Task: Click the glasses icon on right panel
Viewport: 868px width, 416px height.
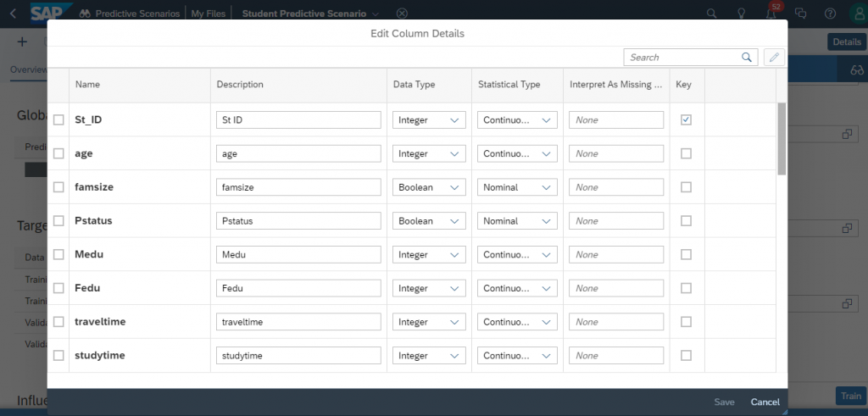Action: 857,70
